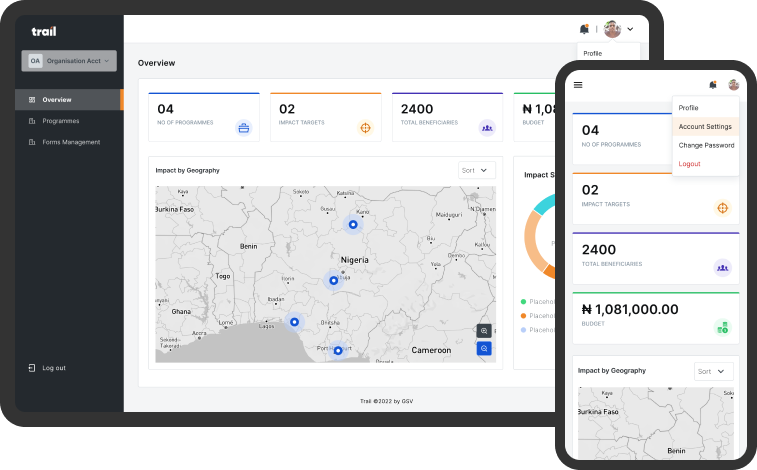Go to Programmes in the sidebar
Screen dimensions: 757x470
coord(60,121)
